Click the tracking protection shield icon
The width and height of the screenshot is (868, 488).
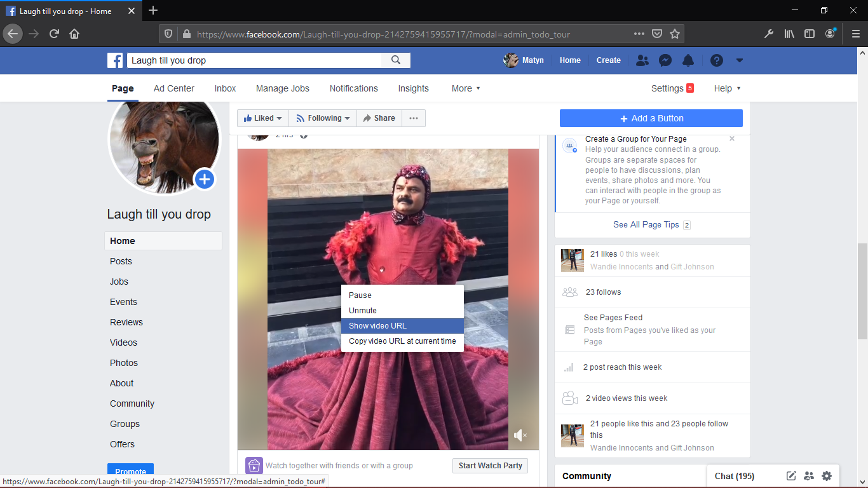168,34
